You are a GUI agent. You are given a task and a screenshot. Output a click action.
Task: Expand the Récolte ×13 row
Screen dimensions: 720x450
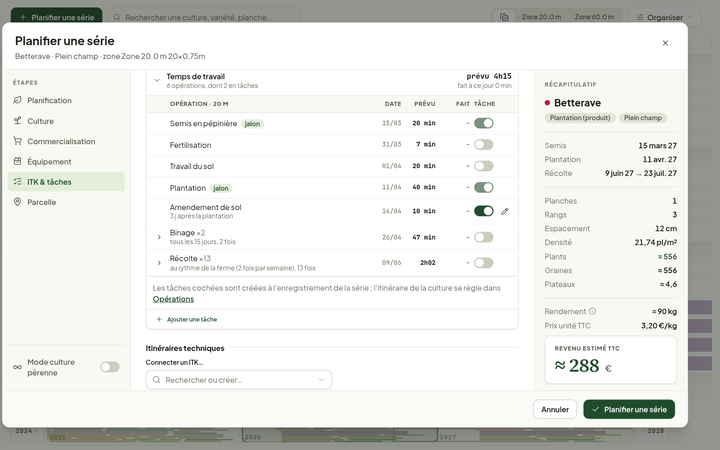click(x=159, y=263)
